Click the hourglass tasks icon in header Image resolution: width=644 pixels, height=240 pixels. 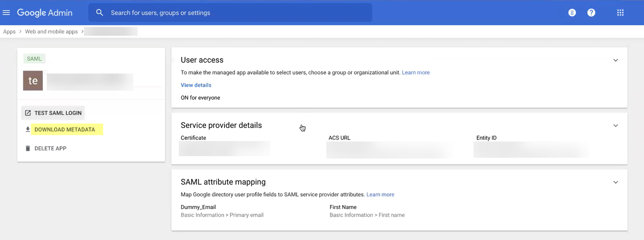click(x=572, y=13)
